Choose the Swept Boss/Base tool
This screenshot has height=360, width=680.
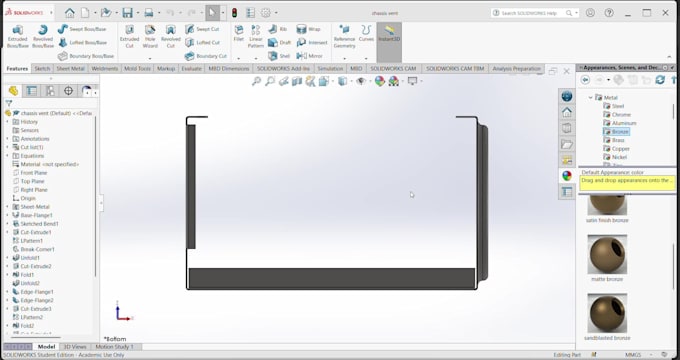[82, 29]
